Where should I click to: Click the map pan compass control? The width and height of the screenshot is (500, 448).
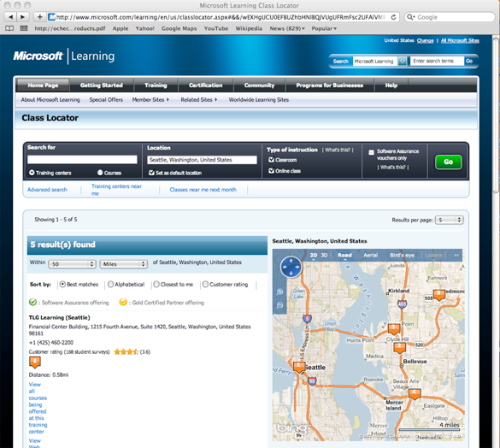[291, 267]
